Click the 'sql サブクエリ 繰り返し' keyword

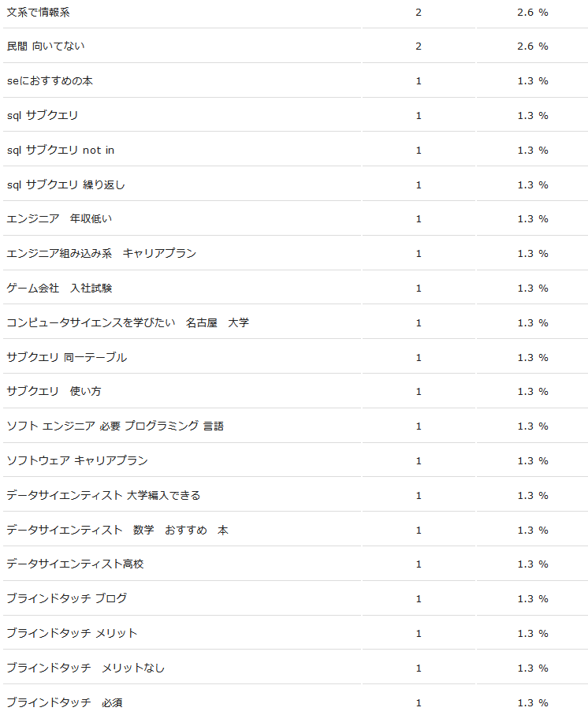(65, 185)
